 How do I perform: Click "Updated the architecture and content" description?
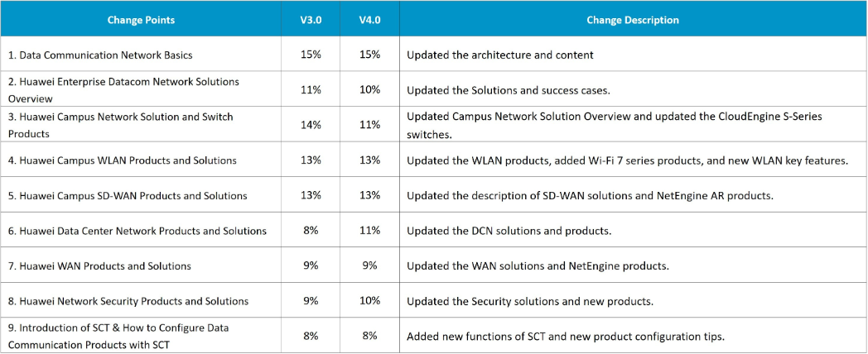coord(500,55)
